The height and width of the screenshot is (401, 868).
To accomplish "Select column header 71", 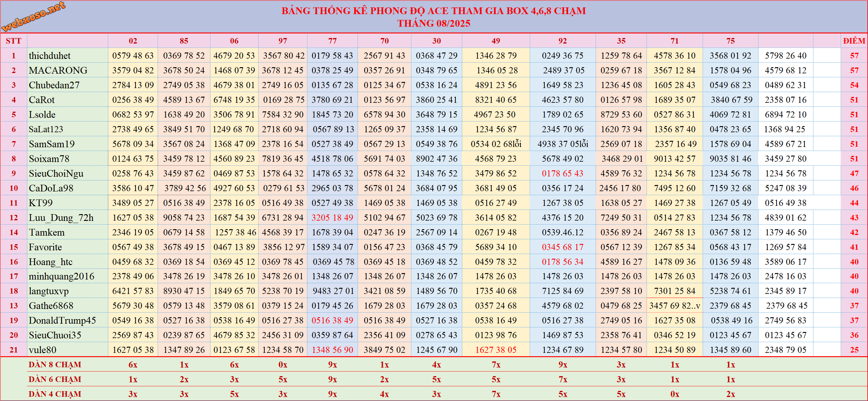I will pyautogui.click(x=674, y=41).
